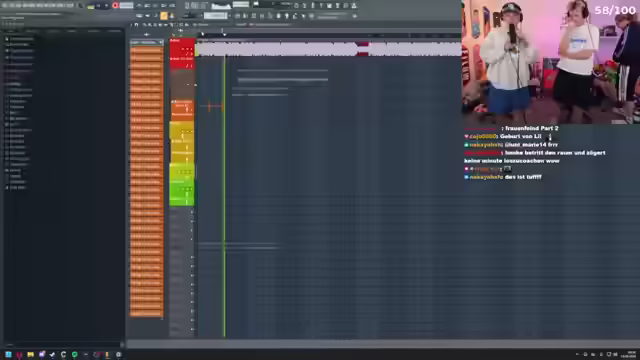Image resolution: width=640 pixels, height=360 pixels.
Task: Open the gear Settings icon on the taskbar
Action: click(118, 355)
